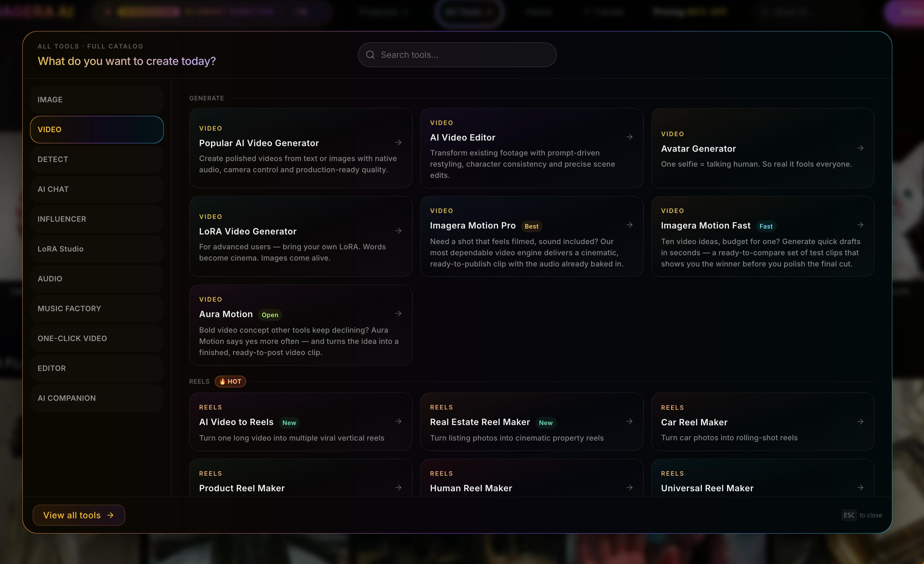Click the arrow icon on Avatar Generator card
This screenshot has width=924, height=564.
[860, 148]
